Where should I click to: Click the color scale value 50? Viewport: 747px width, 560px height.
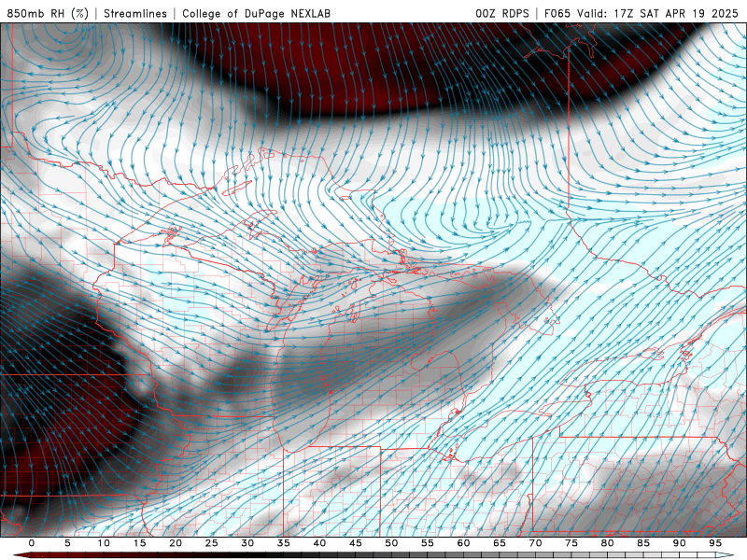pos(391,543)
